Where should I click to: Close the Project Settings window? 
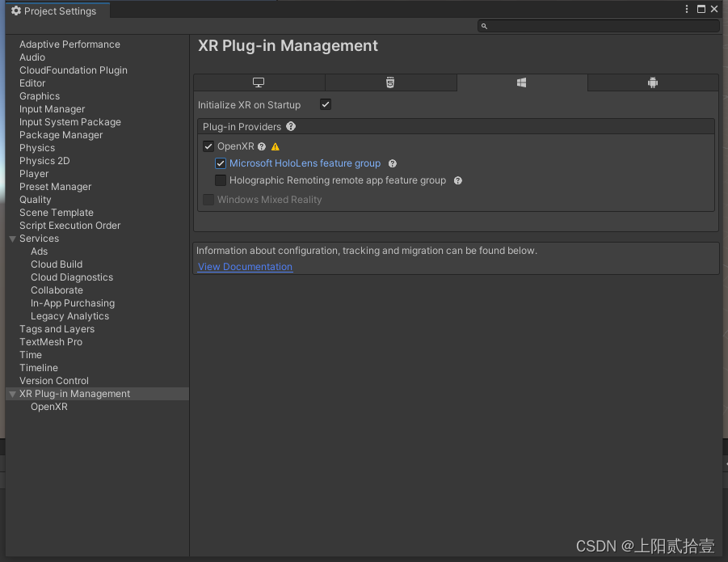[x=714, y=9]
